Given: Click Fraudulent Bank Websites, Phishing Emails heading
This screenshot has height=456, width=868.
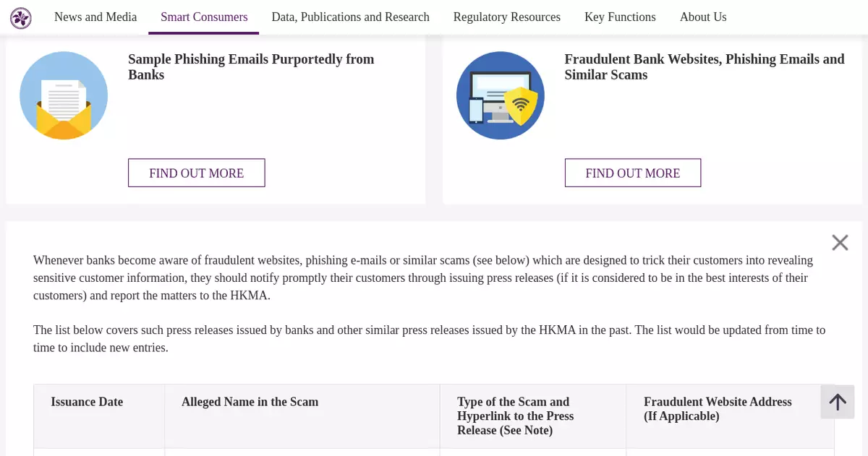Looking at the screenshot, I should click(704, 66).
